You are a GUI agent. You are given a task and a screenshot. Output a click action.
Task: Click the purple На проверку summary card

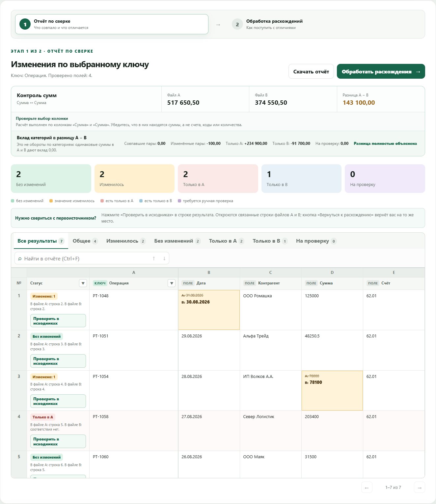tap(385, 178)
